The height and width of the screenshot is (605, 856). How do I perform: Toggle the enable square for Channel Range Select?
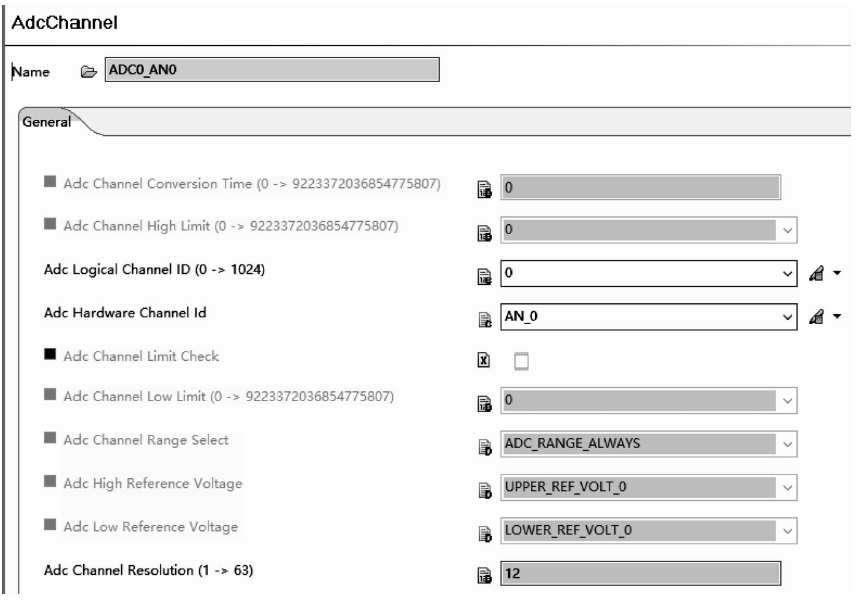tap(50, 438)
